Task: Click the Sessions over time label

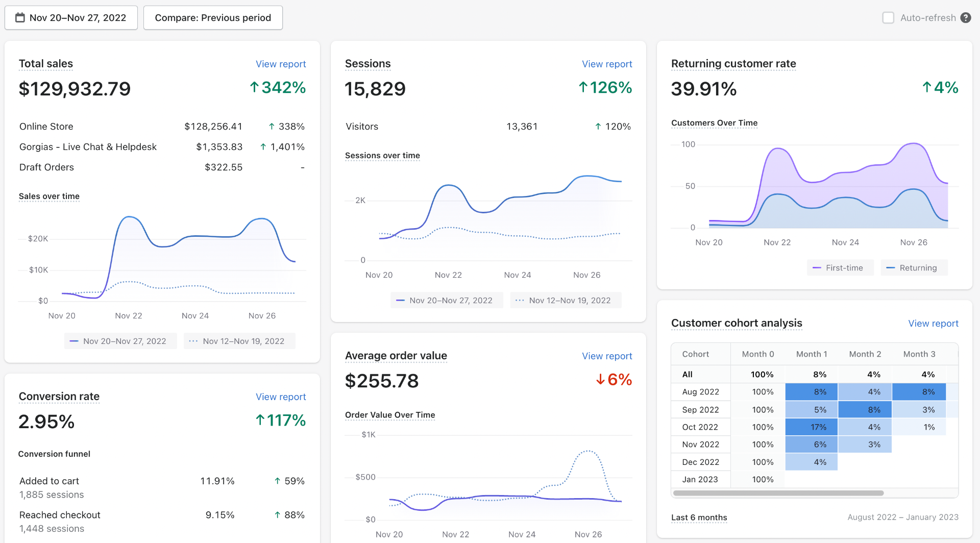Action: [382, 156]
